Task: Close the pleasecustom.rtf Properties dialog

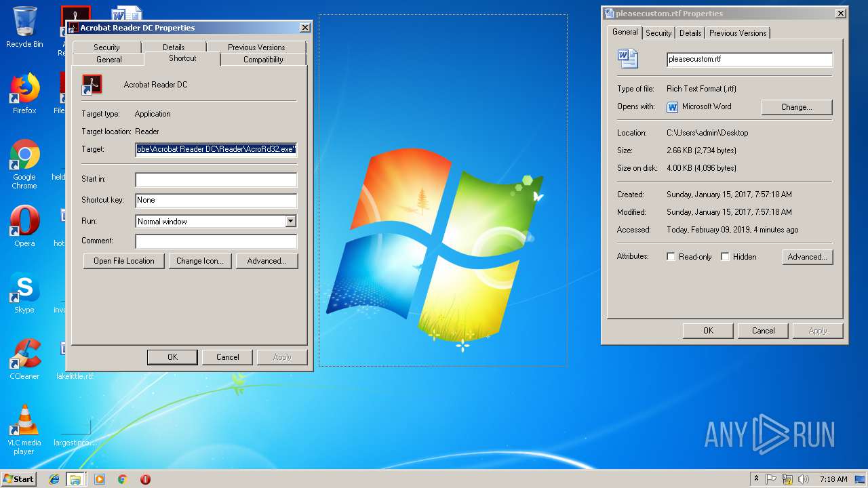Action: coord(841,14)
